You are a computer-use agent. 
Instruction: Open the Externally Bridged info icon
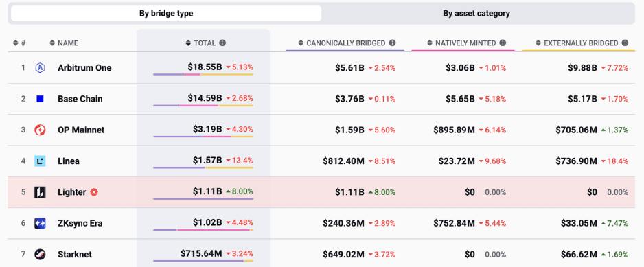pyautogui.click(x=625, y=43)
